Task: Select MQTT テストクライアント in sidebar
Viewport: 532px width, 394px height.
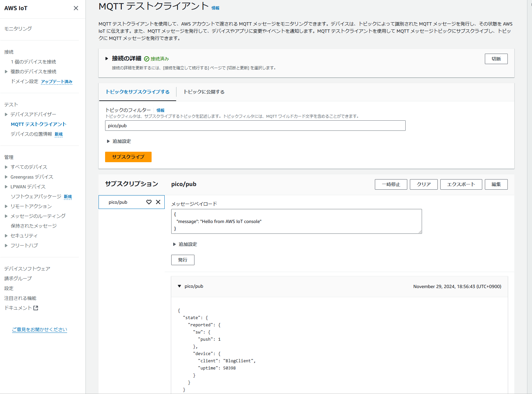Action: pyautogui.click(x=39, y=124)
